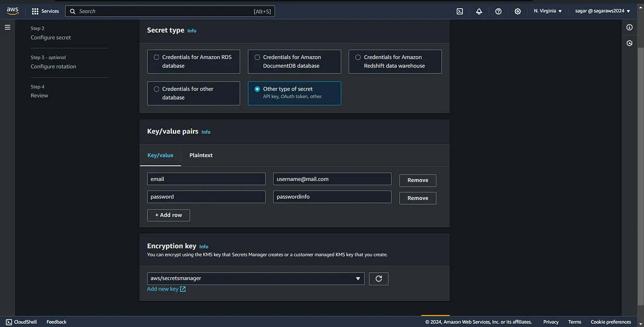
Task: Open the info panel icon on right edge
Action: pos(629,27)
